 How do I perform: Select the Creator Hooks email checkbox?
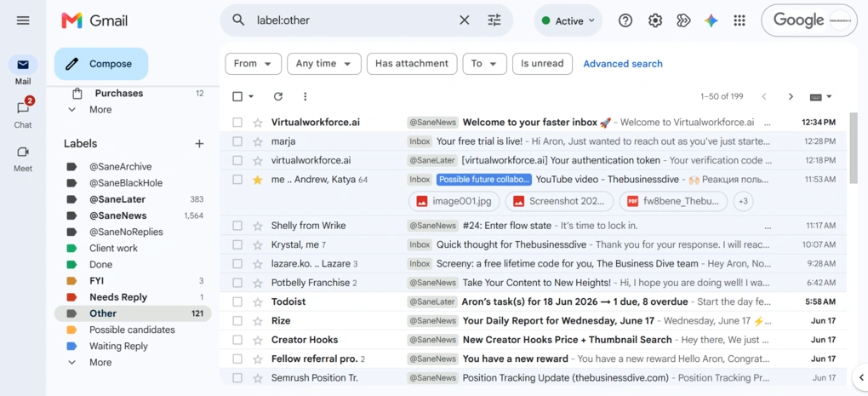pyautogui.click(x=237, y=340)
